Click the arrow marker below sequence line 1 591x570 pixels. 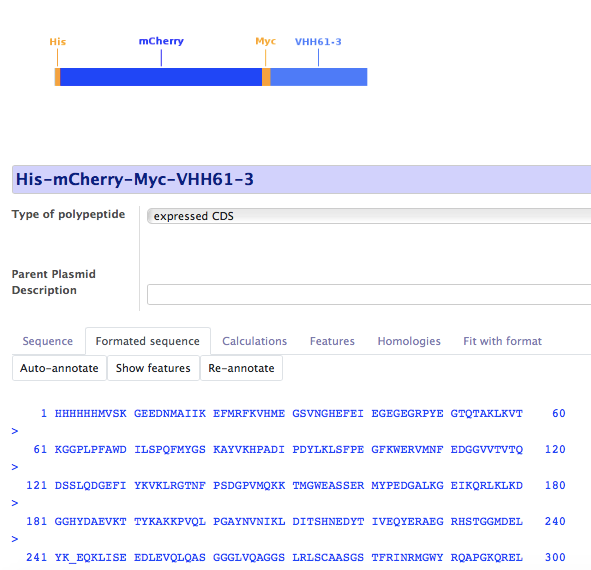15,431
